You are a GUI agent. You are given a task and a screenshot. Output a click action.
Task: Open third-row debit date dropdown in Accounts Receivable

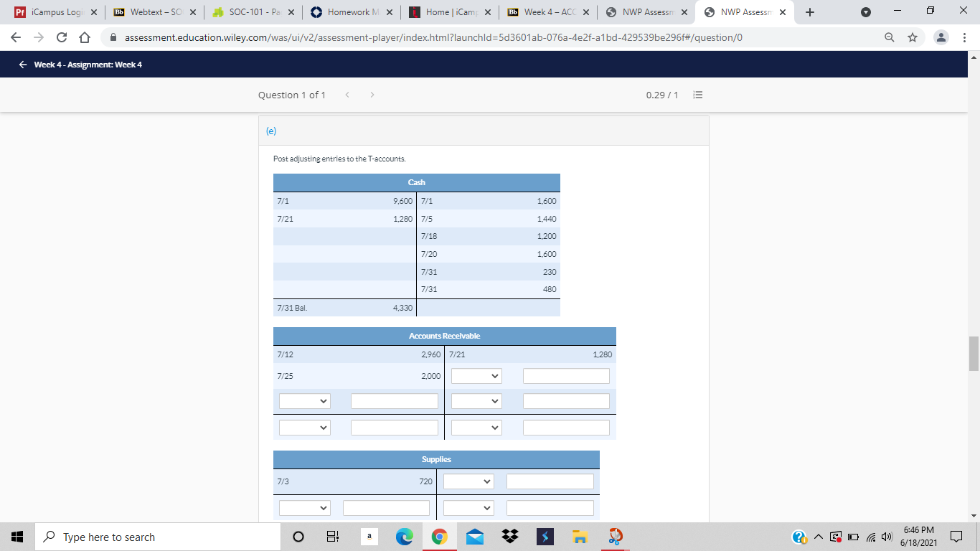[x=304, y=402]
